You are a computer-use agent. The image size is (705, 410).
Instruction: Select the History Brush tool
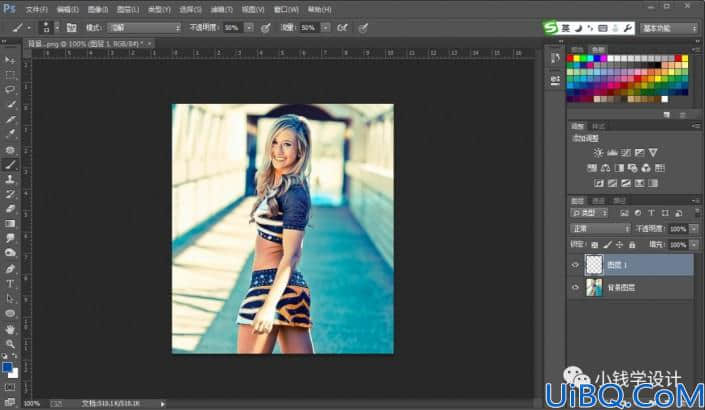[x=10, y=194]
